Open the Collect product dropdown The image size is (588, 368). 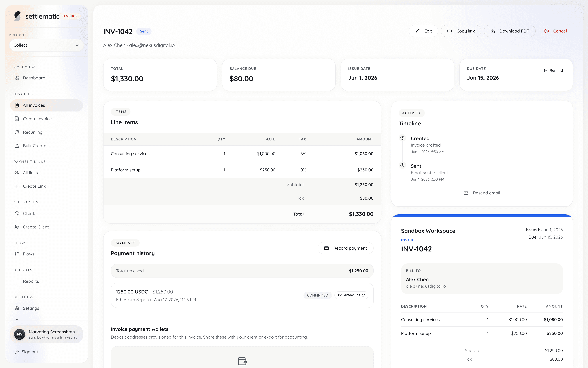click(46, 45)
